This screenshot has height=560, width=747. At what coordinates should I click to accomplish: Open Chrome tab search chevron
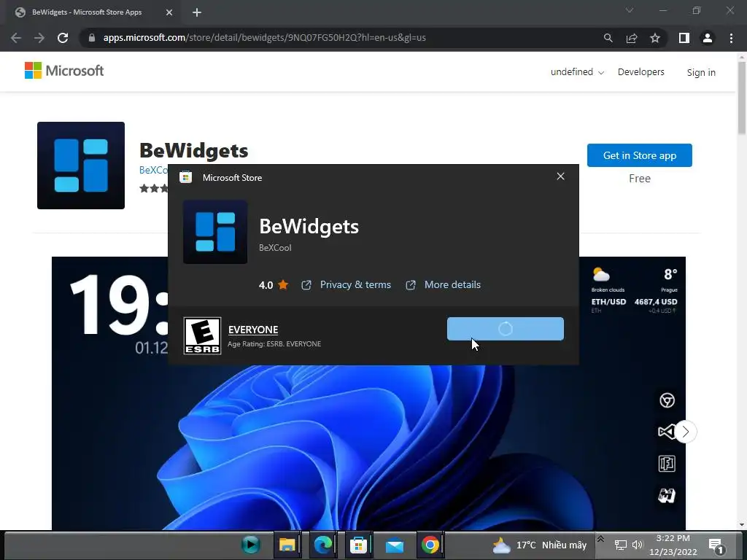(x=630, y=10)
